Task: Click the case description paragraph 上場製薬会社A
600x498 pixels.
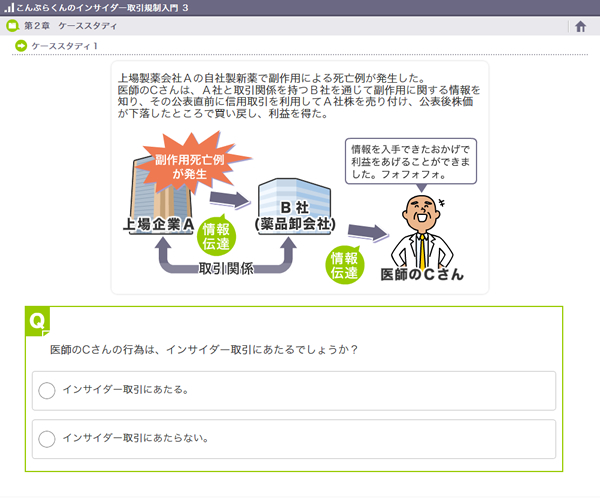Action: (299, 96)
